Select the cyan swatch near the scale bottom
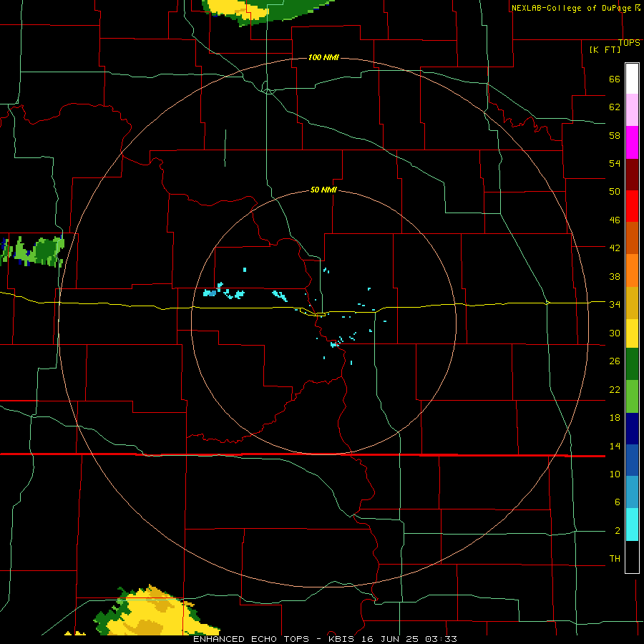Image resolution: width=644 pixels, height=644 pixels. point(632,525)
